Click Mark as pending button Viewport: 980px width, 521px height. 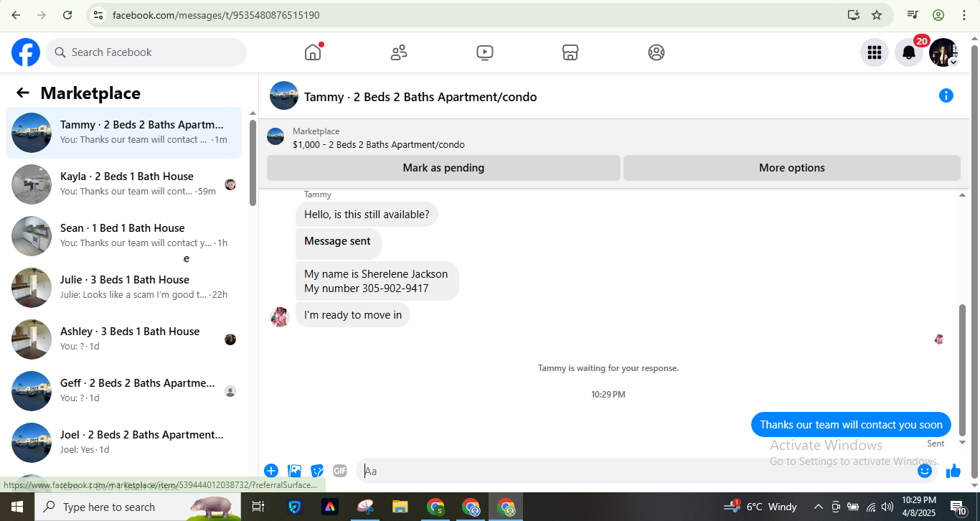pos(443,168)
